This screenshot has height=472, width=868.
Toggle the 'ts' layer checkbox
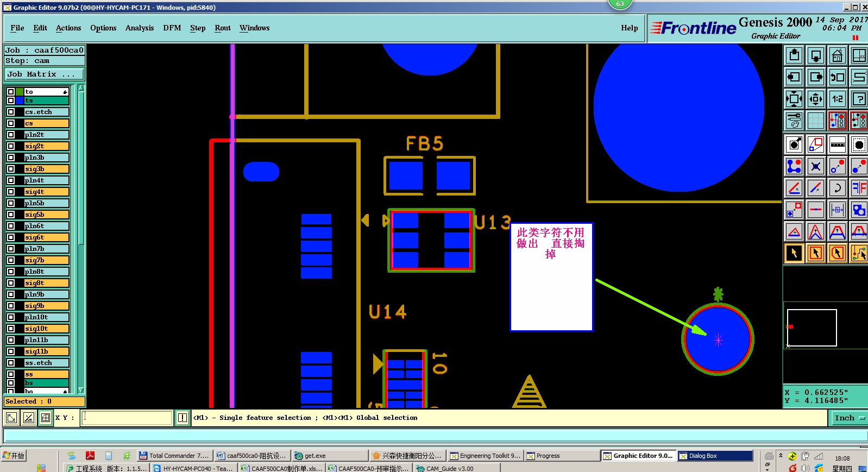point(11,100)
